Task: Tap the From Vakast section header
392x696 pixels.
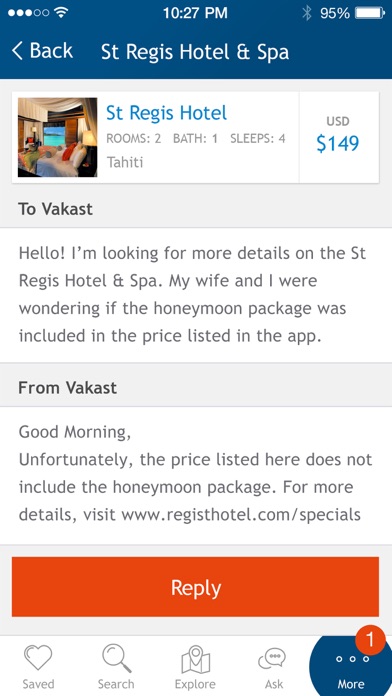Action: coord(196,388)
